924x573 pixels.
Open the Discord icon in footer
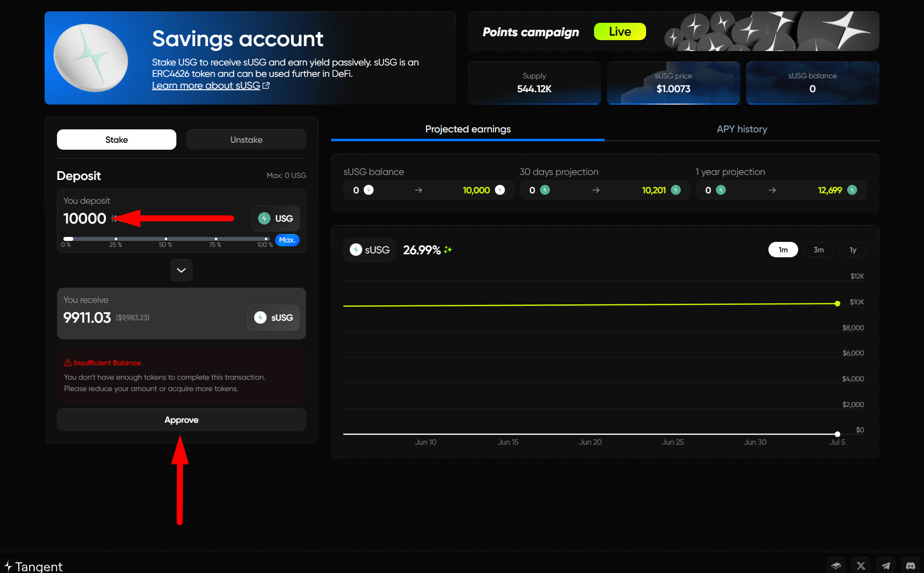911,566
